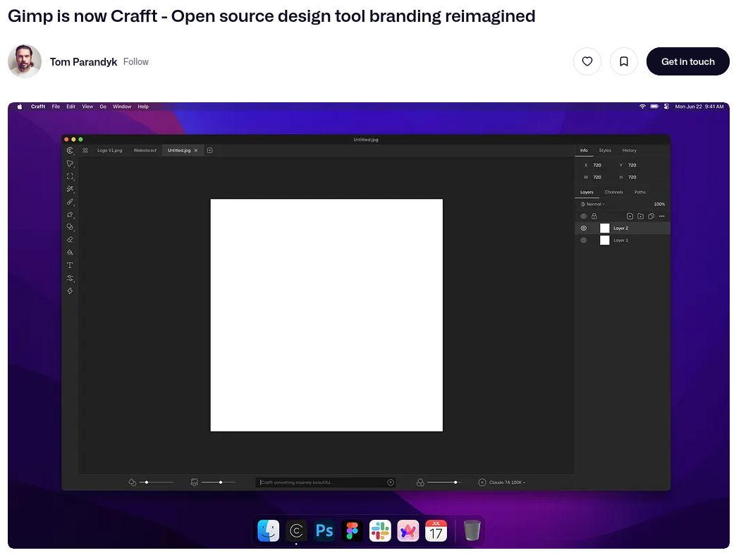Screen dimensions: 741x560
Task: Open the Edit menu in menu bar
Action: pos(71,106)
